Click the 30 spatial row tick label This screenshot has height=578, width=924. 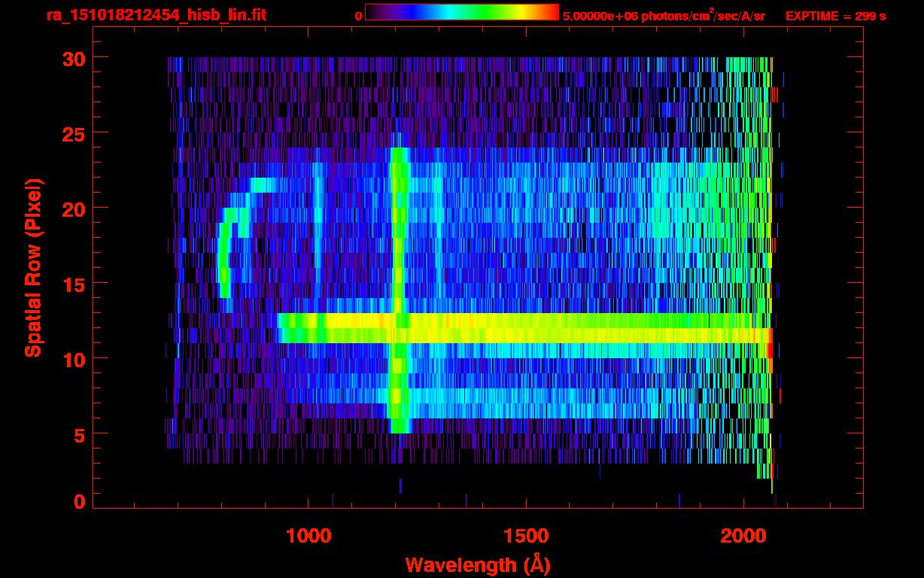[x=74, y=58]
